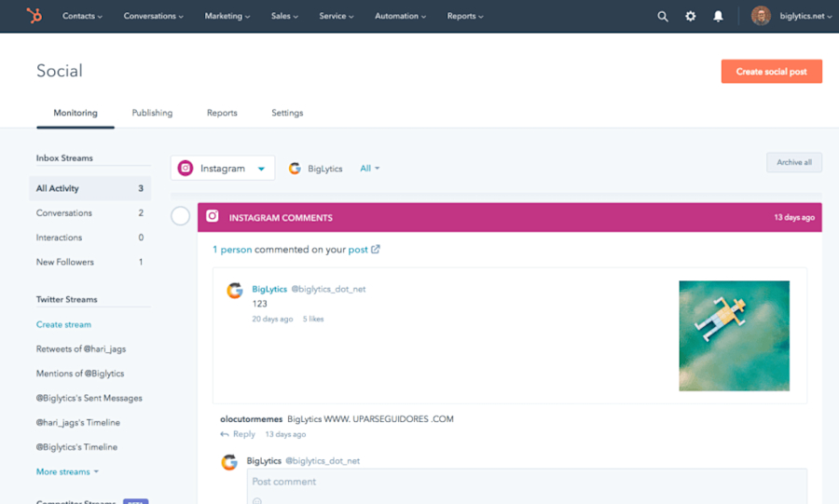Screen dimensions: 839x504
Task: Click the @biglytics_dot_net handle on comment
Action: [x=328, y=289]
